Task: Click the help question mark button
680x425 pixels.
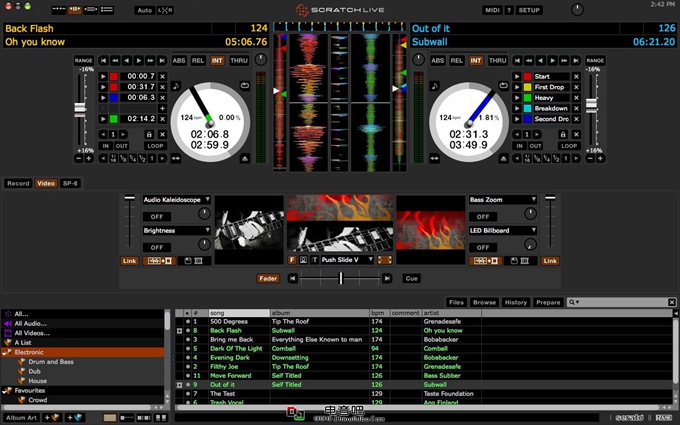Action: [x=509, y=10]
